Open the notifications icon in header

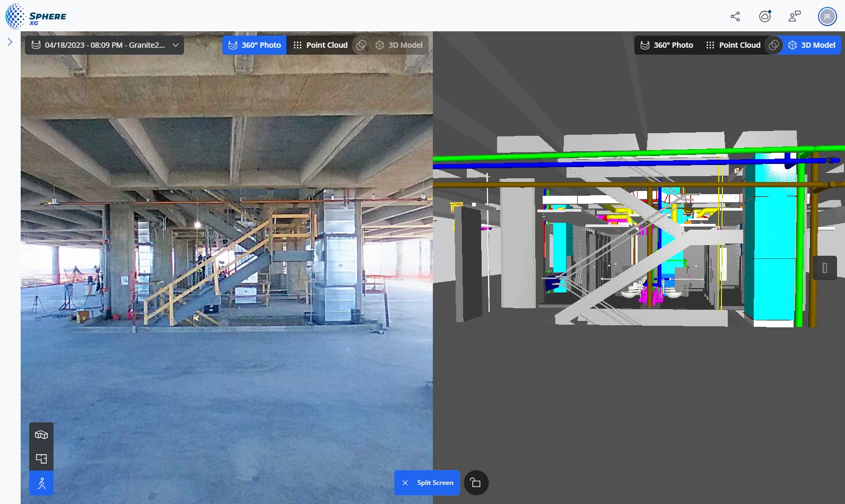(765, 16)
